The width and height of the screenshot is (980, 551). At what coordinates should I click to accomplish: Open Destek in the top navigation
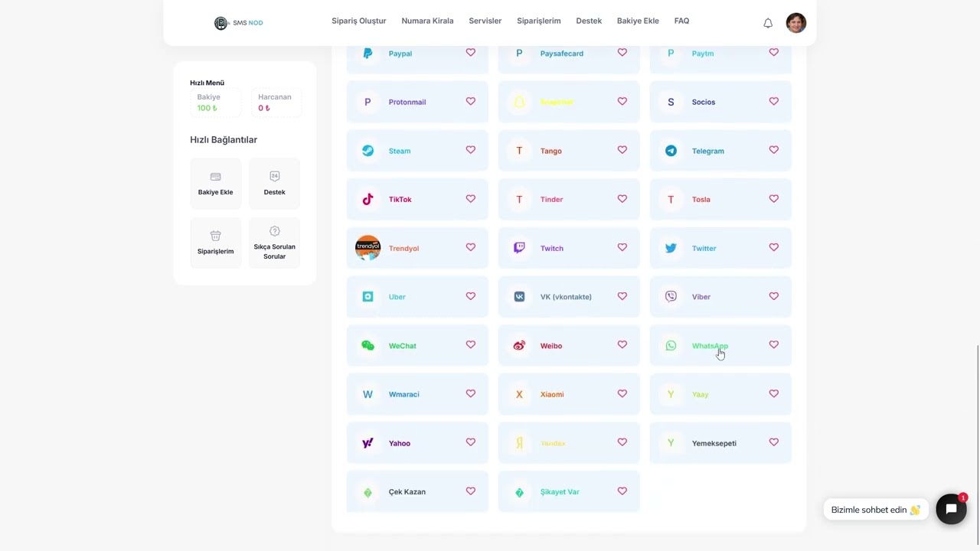(x=589, y=21)
